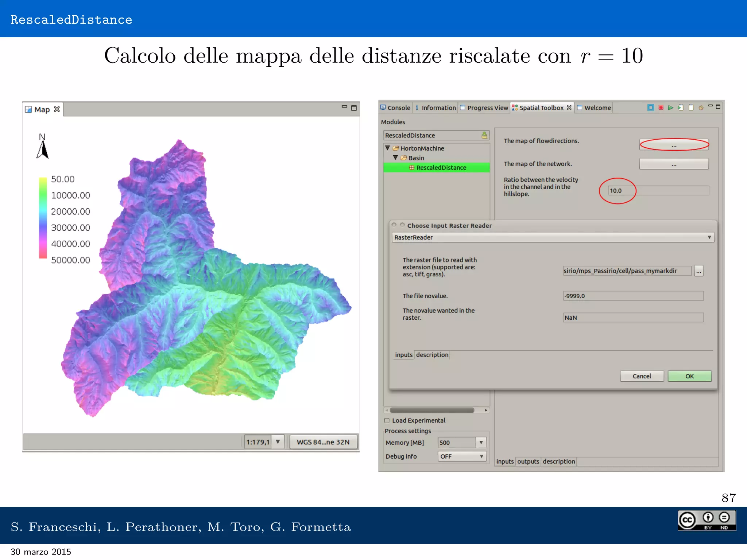Click the run-script document icon
Image resolution: width=747 pixels, height=560 pixels.
(x=681, y=108)
